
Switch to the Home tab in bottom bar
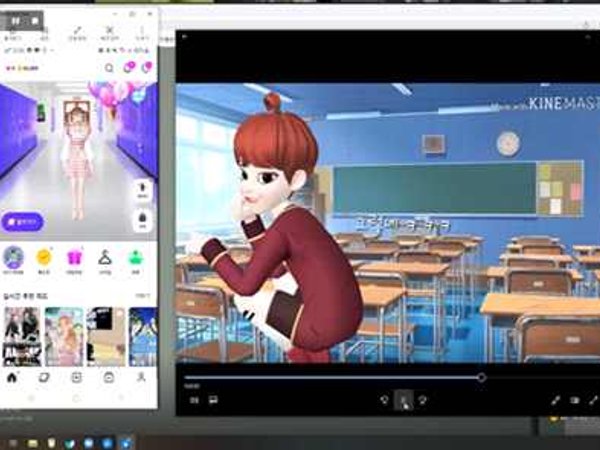coord(12,378)
